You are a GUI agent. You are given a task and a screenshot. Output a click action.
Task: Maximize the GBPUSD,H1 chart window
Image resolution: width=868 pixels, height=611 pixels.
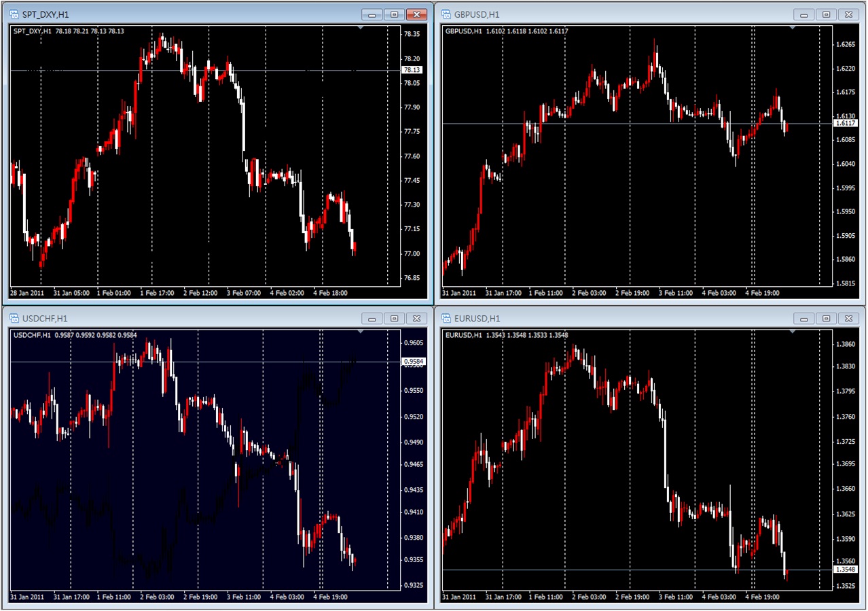(x=827, y=14)
